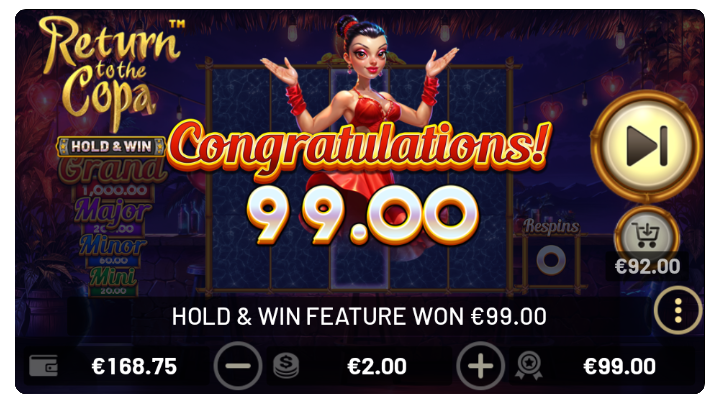The height and width of the screenshot is (408, 720).
Task: Decrease bet with the minus button
Action: (x=238, y=366)
